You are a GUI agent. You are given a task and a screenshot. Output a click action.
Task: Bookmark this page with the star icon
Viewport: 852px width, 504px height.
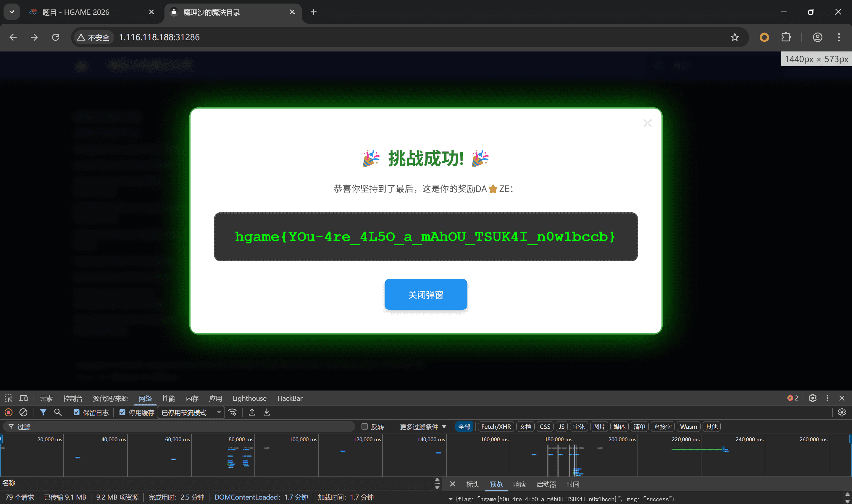(735, 37)
